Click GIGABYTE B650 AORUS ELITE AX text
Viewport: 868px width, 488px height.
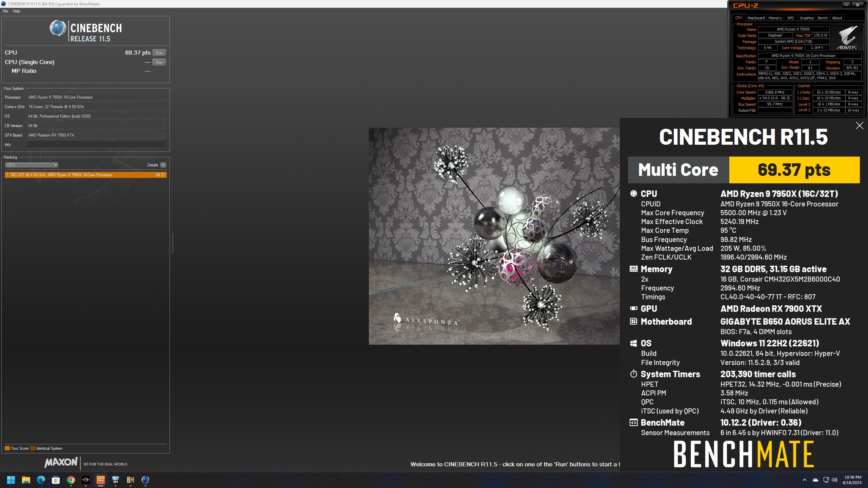pos(785,322)
